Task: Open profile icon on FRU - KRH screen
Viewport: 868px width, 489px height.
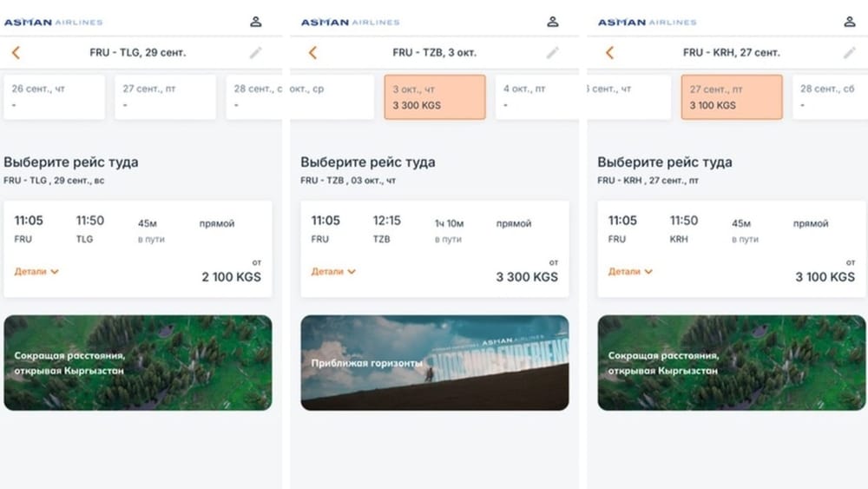Action: (x=850, y=22)
